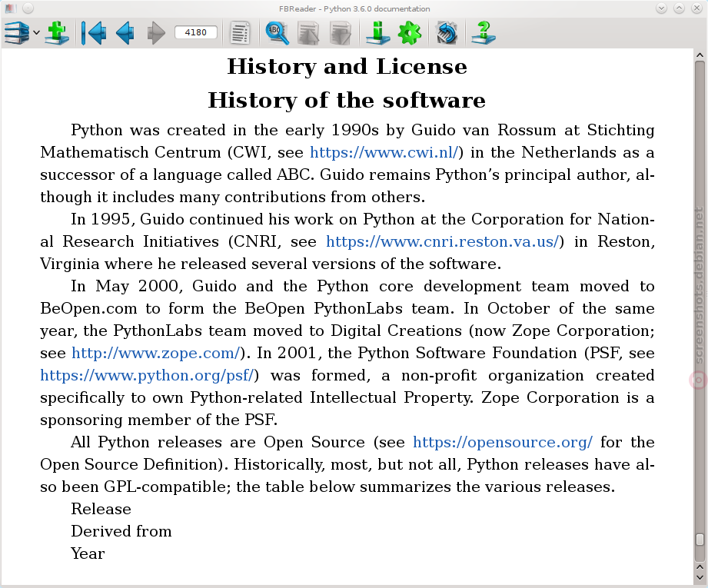Open the text search tool
This screenshot has width=708, height=588.
click(277, 33)
